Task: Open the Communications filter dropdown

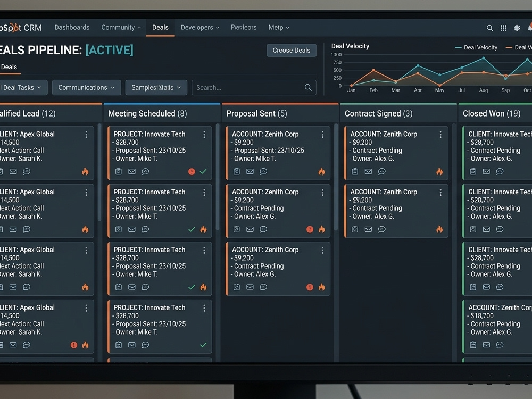Action: [86, 88]
